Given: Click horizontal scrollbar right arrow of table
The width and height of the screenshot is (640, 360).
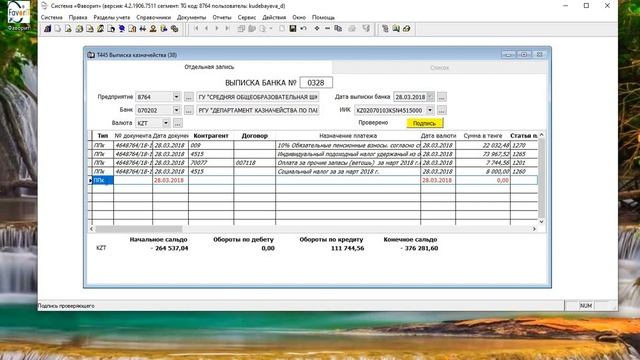Looking at the screenshot, I should (x=534, y=229).
